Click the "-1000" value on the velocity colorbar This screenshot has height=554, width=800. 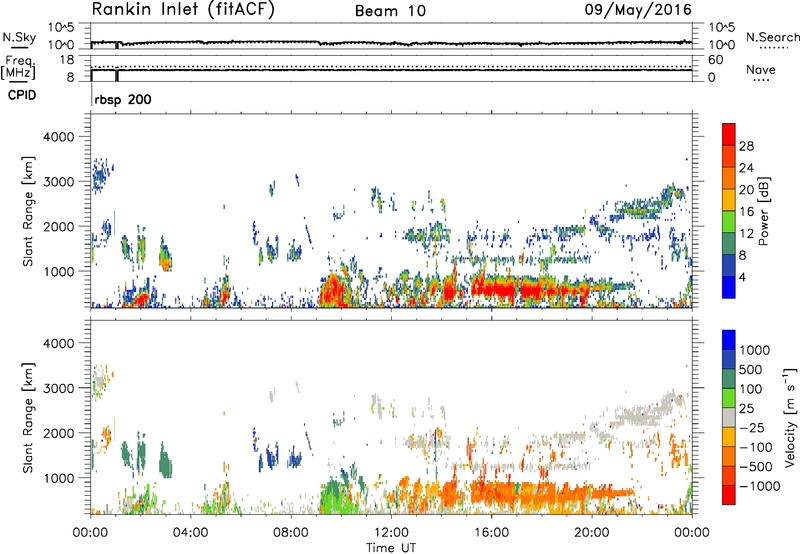click(x=759, y=486)
